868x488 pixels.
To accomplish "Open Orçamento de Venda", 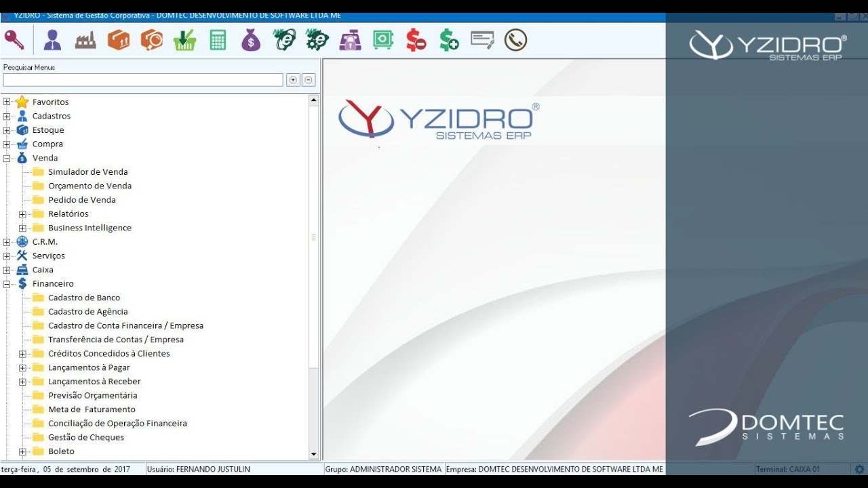I will [90, 186].
